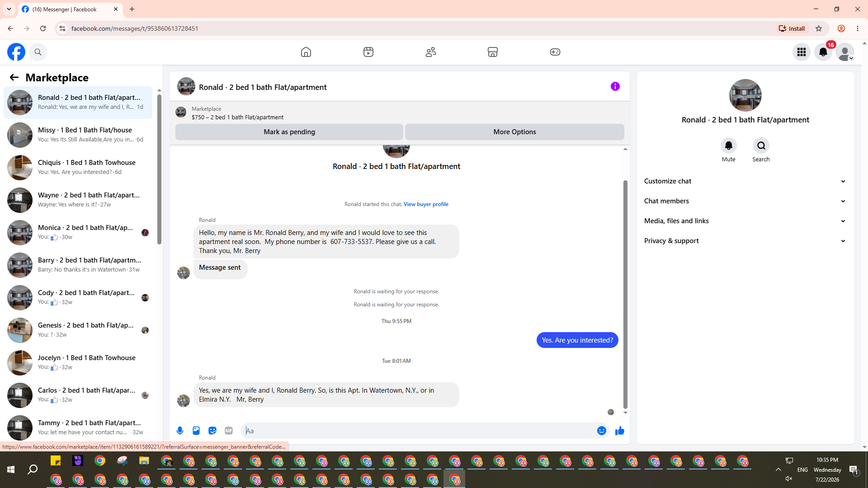Image resolution: width=868 pixels, height=488 pixels.
Task: Click the browser address bar URL
Action: [x=135, y=28]
